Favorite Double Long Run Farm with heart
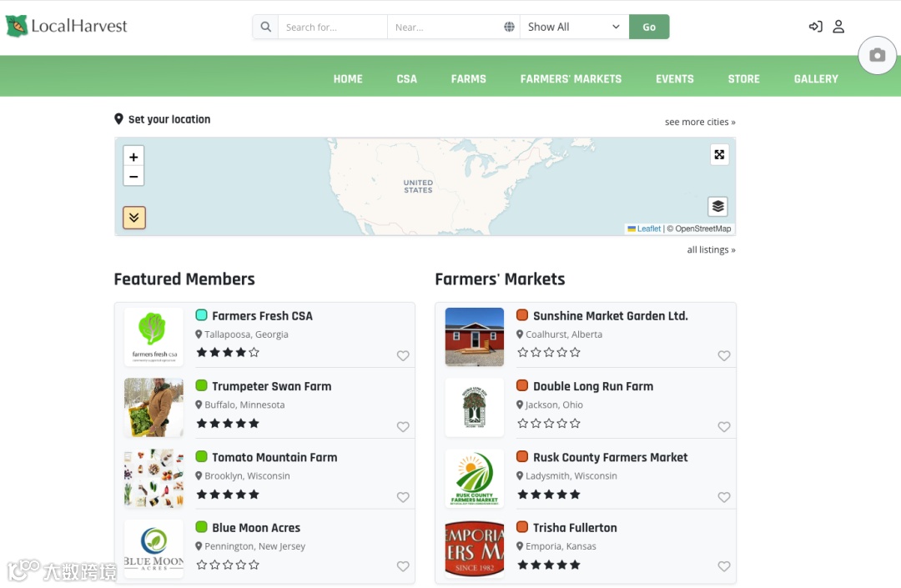 click(x=724, y=427)
